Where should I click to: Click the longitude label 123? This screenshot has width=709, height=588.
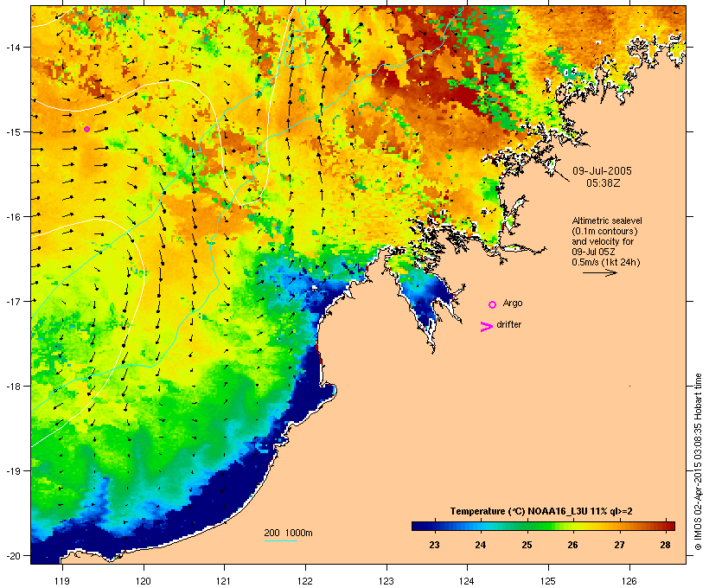pos(386,581)
